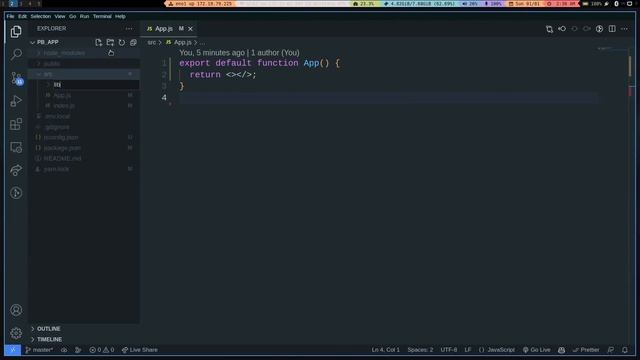This screenshot has width=640, height=360.
Task: Click the new folder name input field
Action: pyautogui.click(x=96, y=84)
